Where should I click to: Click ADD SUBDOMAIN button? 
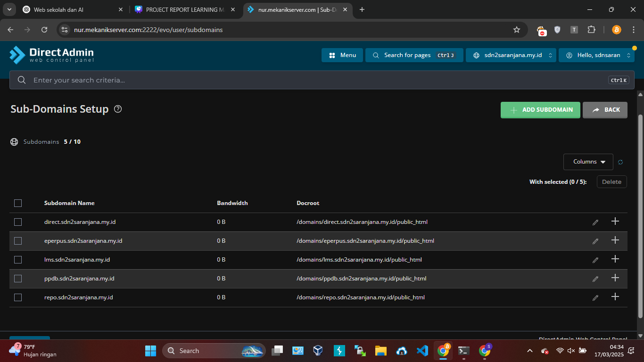pyautogui.click(x=540, y=110)
